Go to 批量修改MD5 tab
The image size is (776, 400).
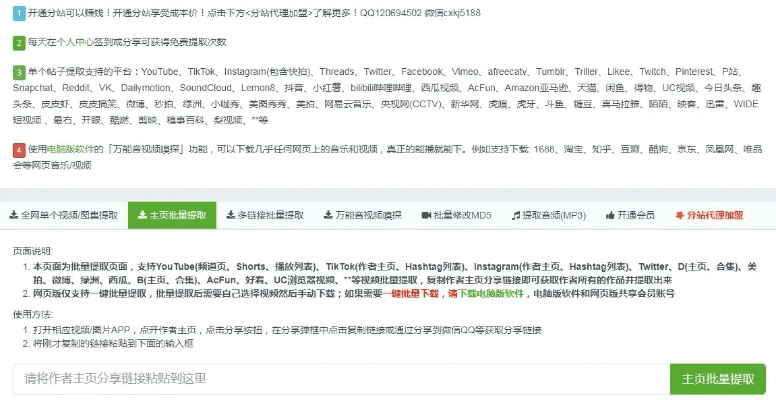click(x=456, y=215)
